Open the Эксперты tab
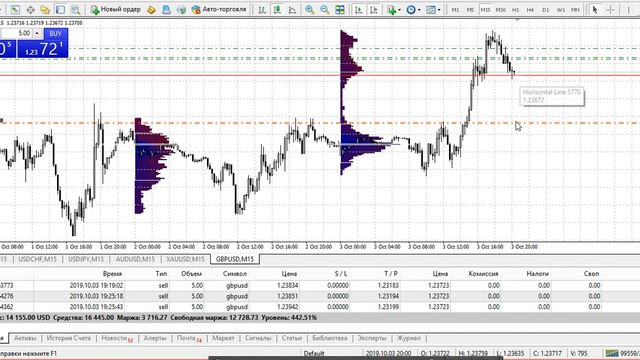This screenshot has width=640, height=360. tap(371, 338)
